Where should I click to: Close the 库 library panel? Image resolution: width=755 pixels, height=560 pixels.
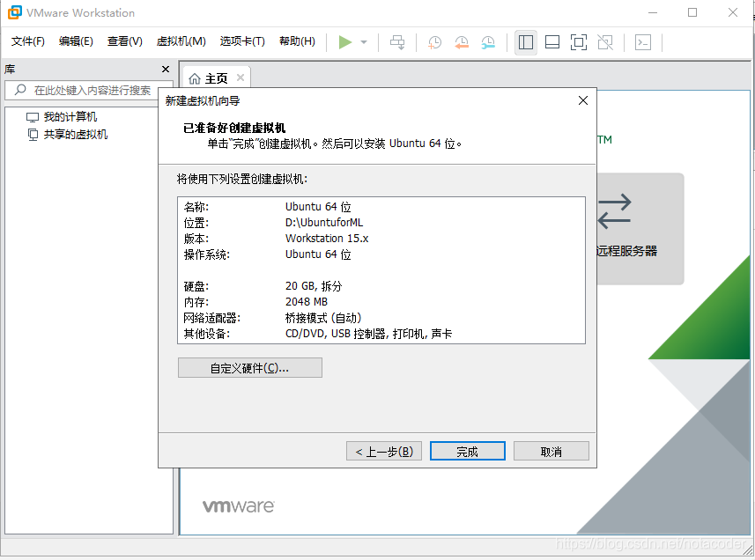point(166,70)
